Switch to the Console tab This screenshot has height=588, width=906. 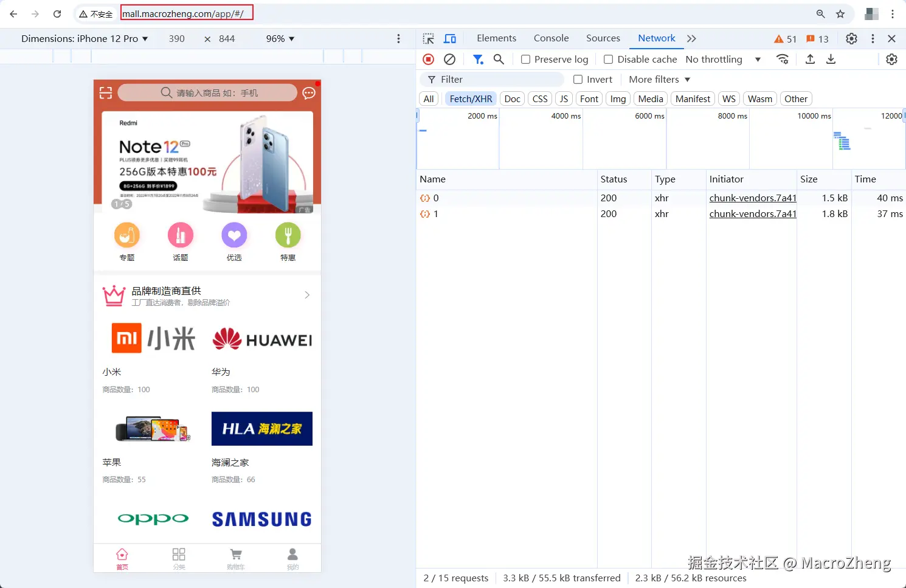click(x=551, y=38)
